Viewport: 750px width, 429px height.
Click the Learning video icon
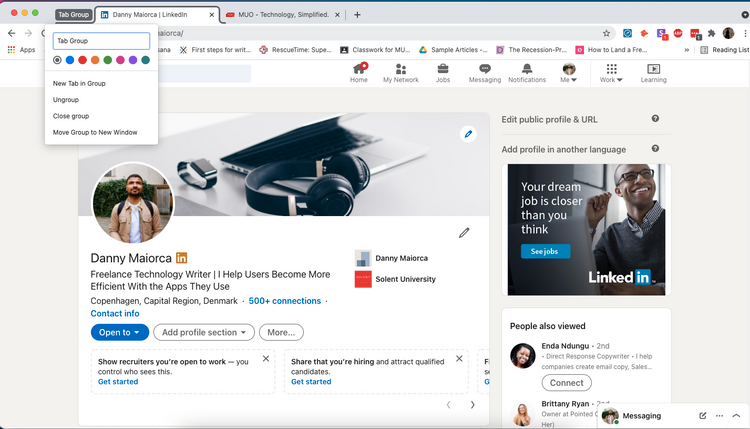[653, 69]
